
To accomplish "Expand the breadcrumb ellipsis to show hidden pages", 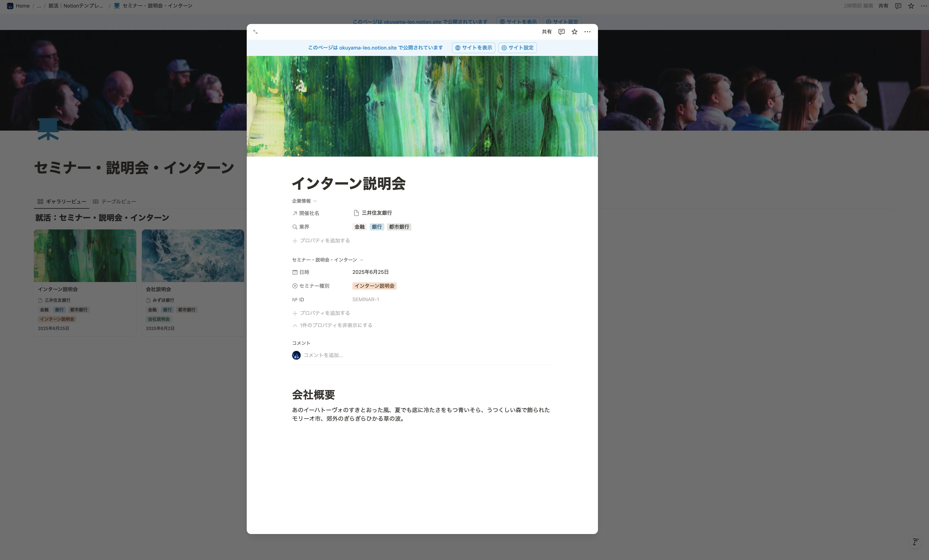I will tap(39, 6).
